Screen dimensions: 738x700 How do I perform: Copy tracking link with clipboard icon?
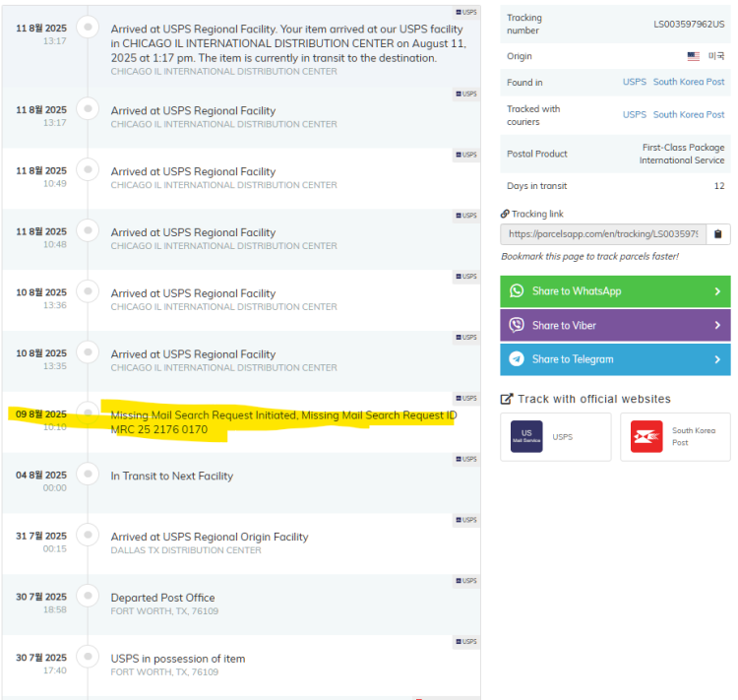tap(717, 234)
